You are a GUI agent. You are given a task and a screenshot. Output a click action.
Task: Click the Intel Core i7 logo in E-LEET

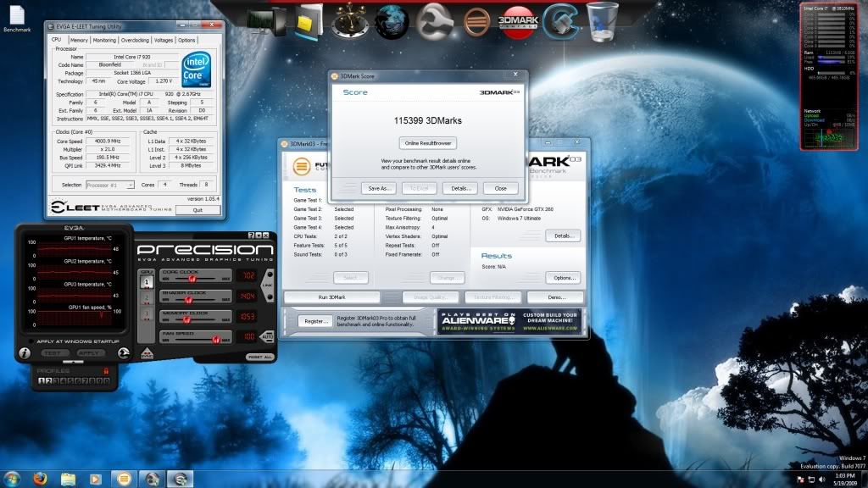pyautogui.click(x=196, y=69)
